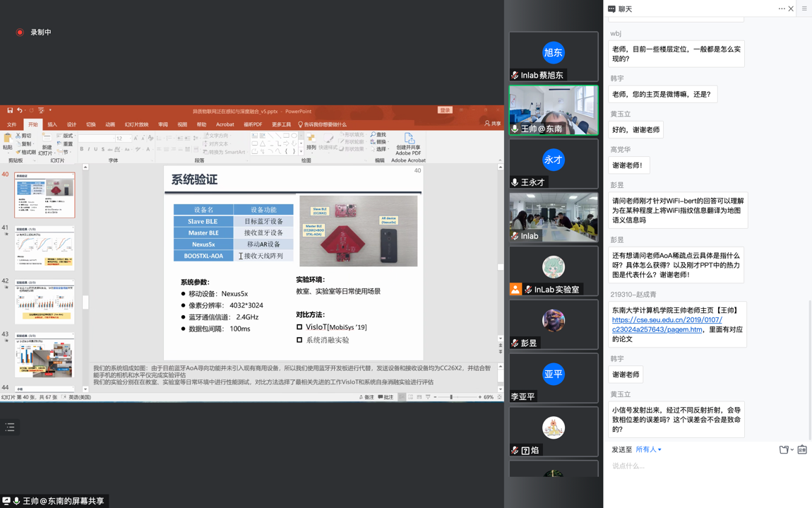Click the Undo arrow in quick access toolbar
Image resolution: width=812 pixels, height=508 pixels.
click(19, 111)
